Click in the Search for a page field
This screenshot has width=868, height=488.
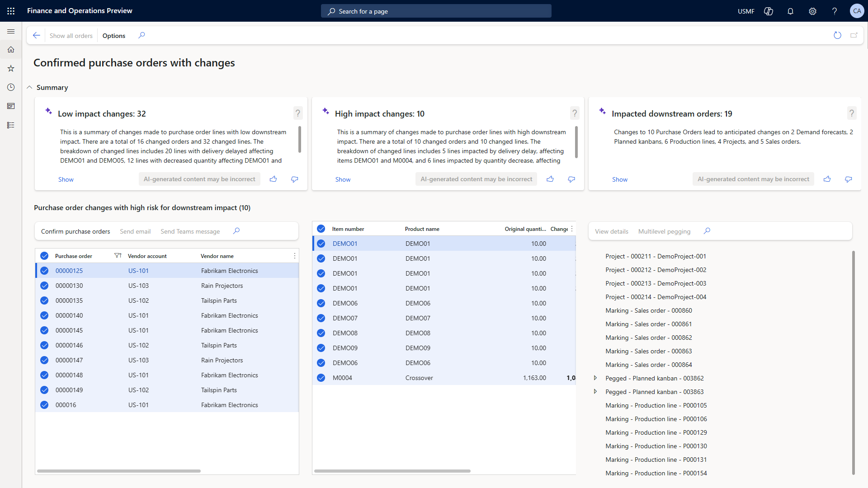coord(435,11)
